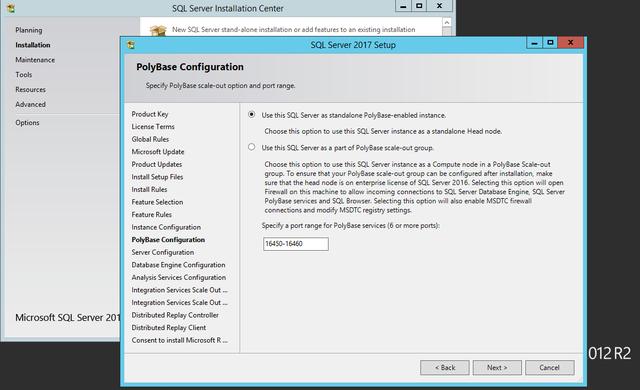This screenshot has width=640, height=390.
Task: Select Instance Configuration step
Action: [x=166, y=227]
